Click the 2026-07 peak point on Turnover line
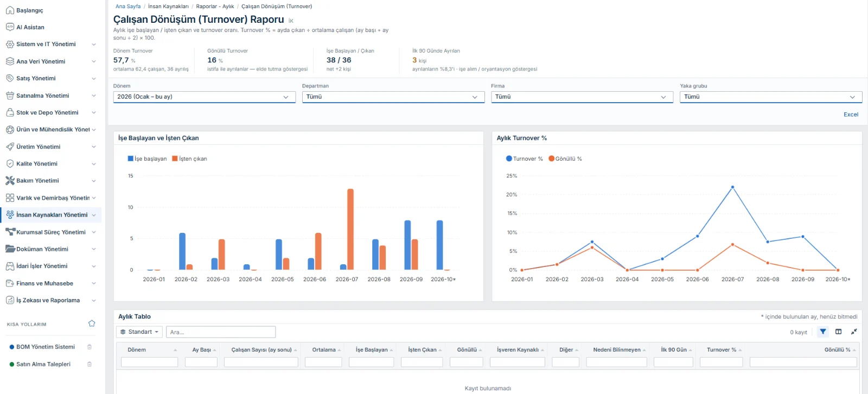This screenshot has width=868, height=394. tap(732, 187)
